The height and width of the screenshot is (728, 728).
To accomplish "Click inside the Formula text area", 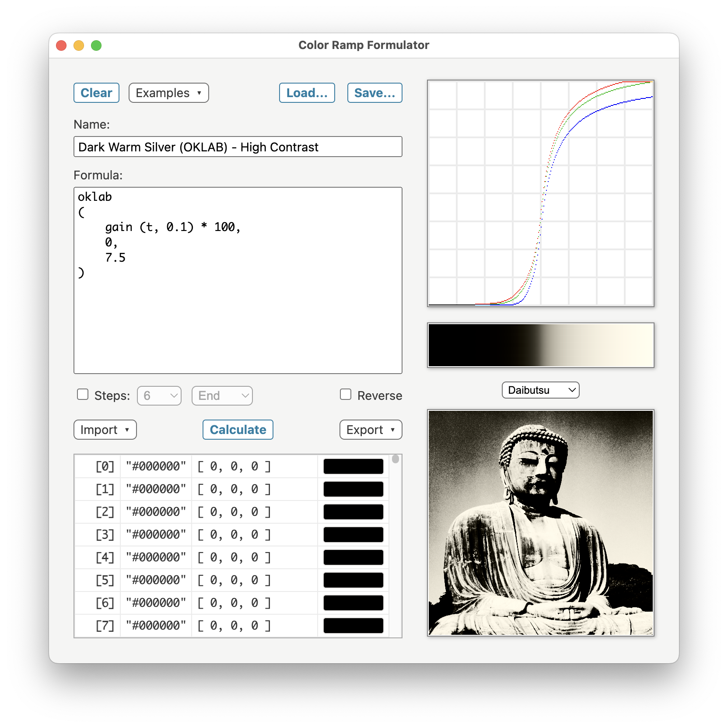I will (x=238, y=280).
